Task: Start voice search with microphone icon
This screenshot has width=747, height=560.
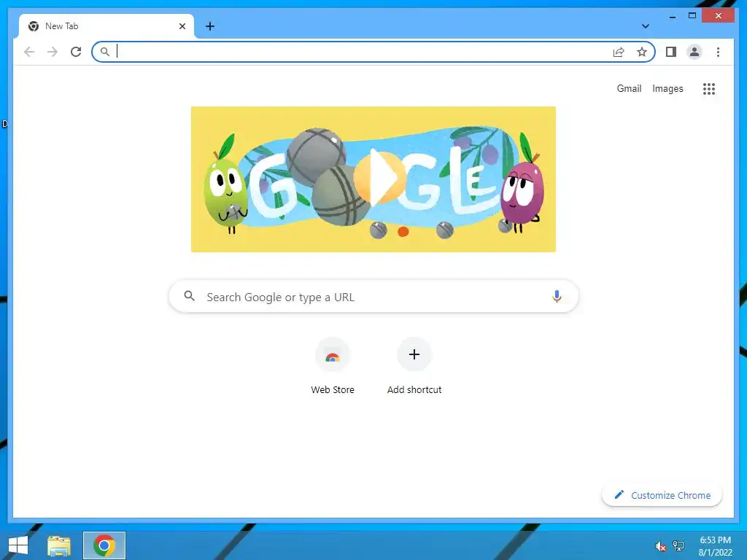Action: pos(557,296)
